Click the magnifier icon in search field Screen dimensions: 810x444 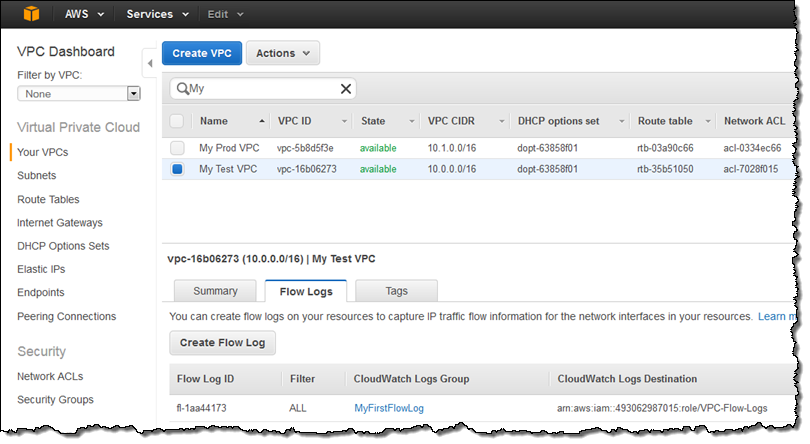pyautogui.click(x=183, y=89)
